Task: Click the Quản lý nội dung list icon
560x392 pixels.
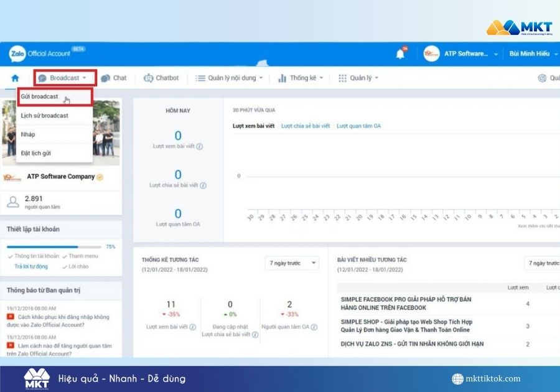Action: click(x=200, y=78)
